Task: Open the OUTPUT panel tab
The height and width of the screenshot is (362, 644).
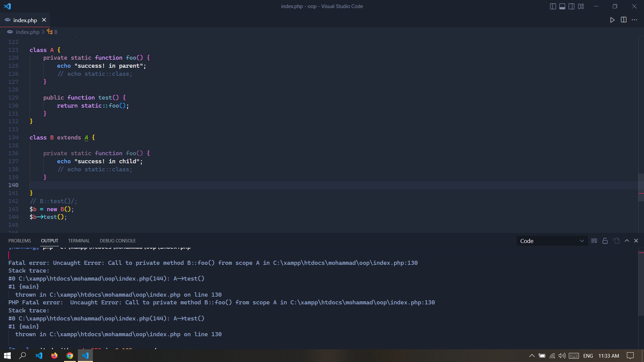Action: click(50, 241)
